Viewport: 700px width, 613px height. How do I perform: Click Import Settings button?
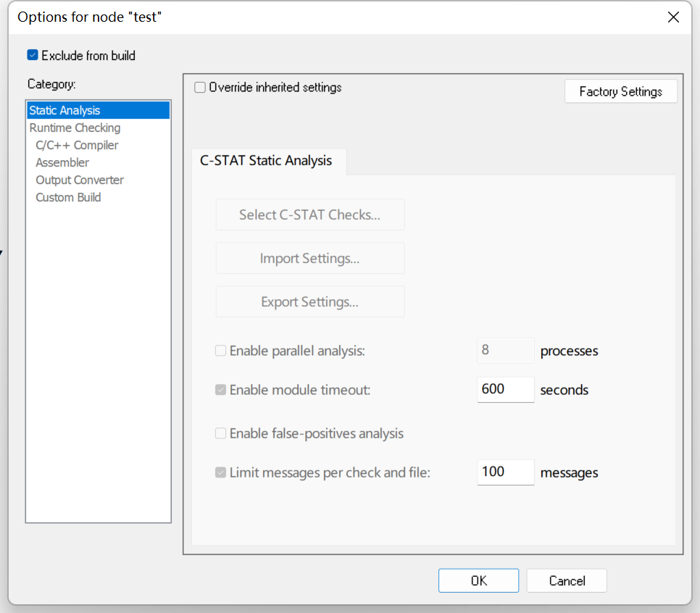click(x=310, y=258)
